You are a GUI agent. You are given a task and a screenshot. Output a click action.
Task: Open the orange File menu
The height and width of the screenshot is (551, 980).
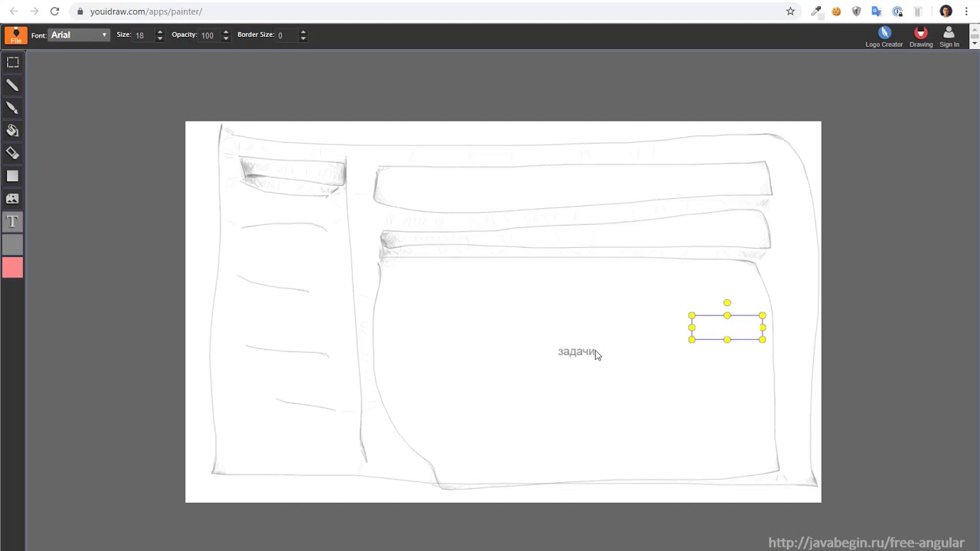coord(15,35)
